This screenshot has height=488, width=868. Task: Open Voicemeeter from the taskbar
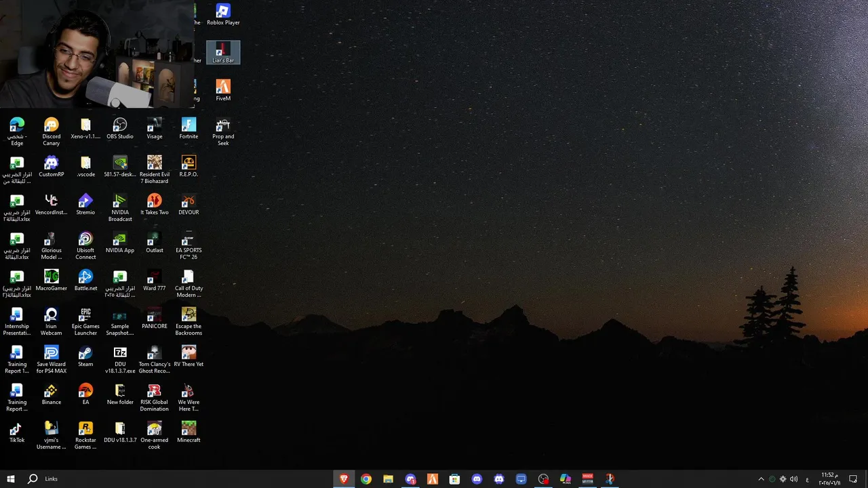[587, 479]
